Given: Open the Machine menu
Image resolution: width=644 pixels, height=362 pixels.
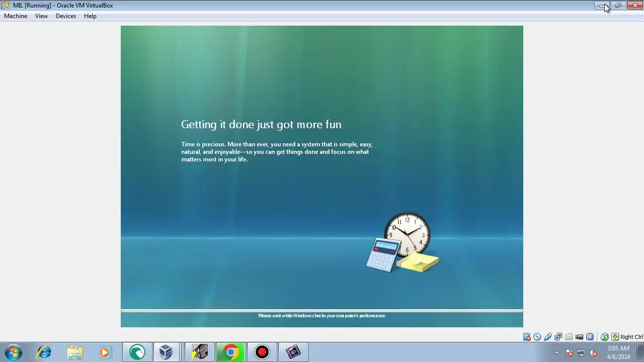Looking at the screenshot, I should [x=16, y=16].
